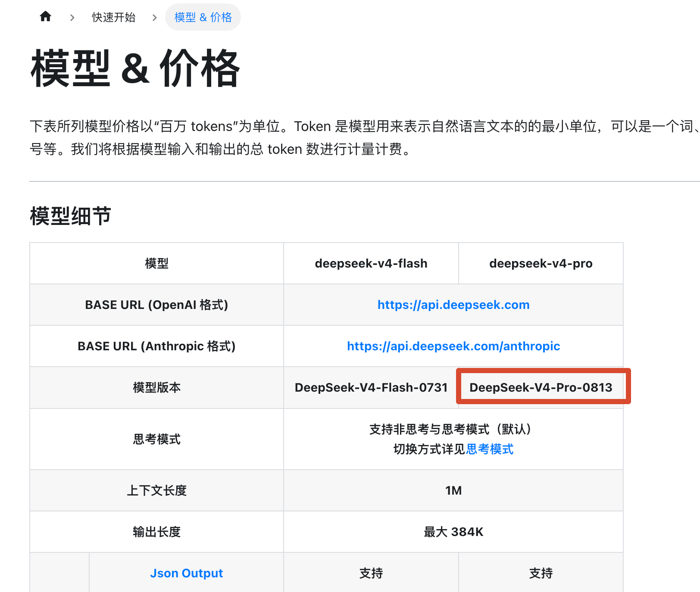Open the 快速开始 breadcrumb link

114,17
